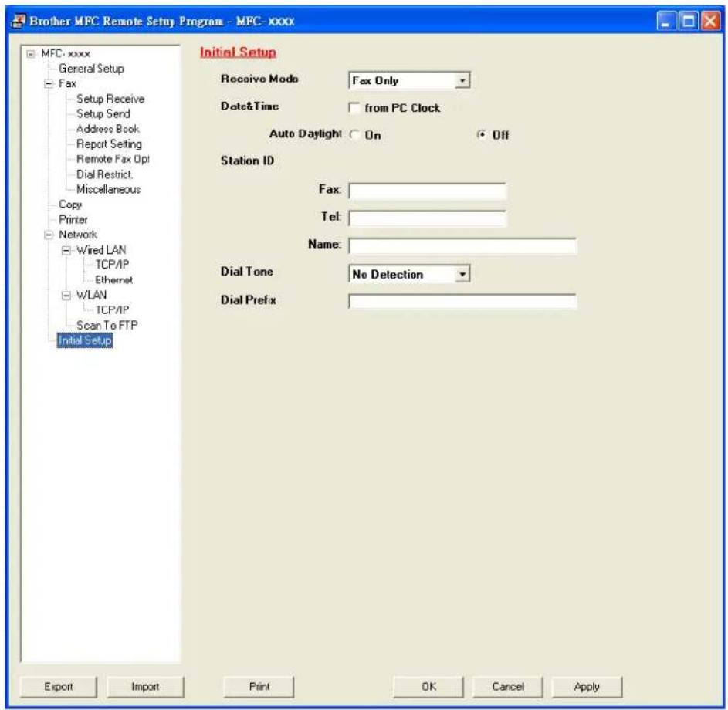Image resolution: width=728 pixels, height=710 pixels.
Task: Select Auto Daylight On radio button
Action: pos(354,135)
